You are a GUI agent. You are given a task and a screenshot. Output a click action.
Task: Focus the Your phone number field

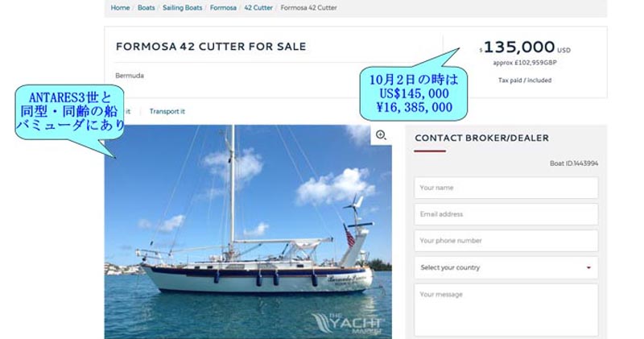coord(506,241)
